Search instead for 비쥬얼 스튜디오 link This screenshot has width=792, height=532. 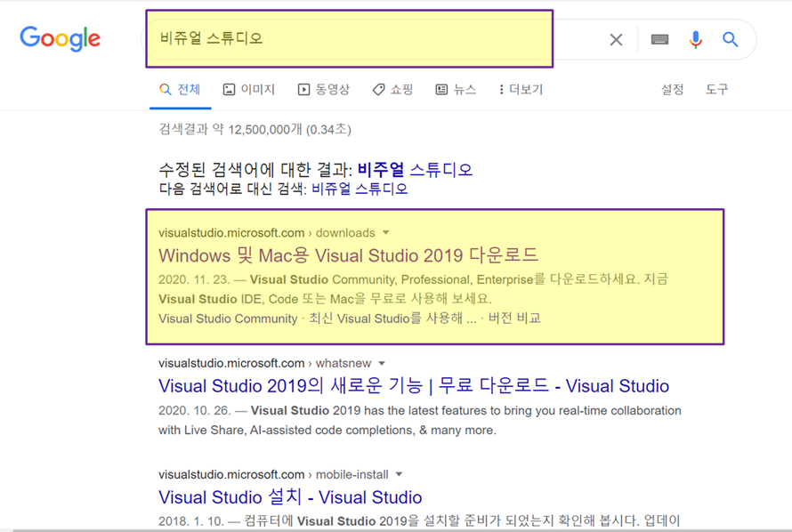click(x=360, y=189)
